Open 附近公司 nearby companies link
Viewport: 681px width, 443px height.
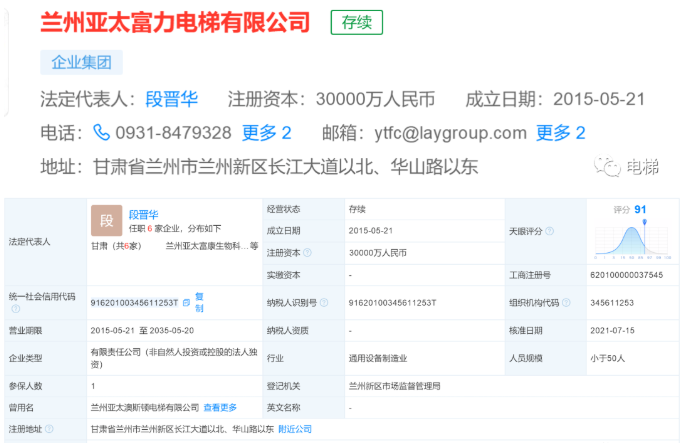pos(295,429)
